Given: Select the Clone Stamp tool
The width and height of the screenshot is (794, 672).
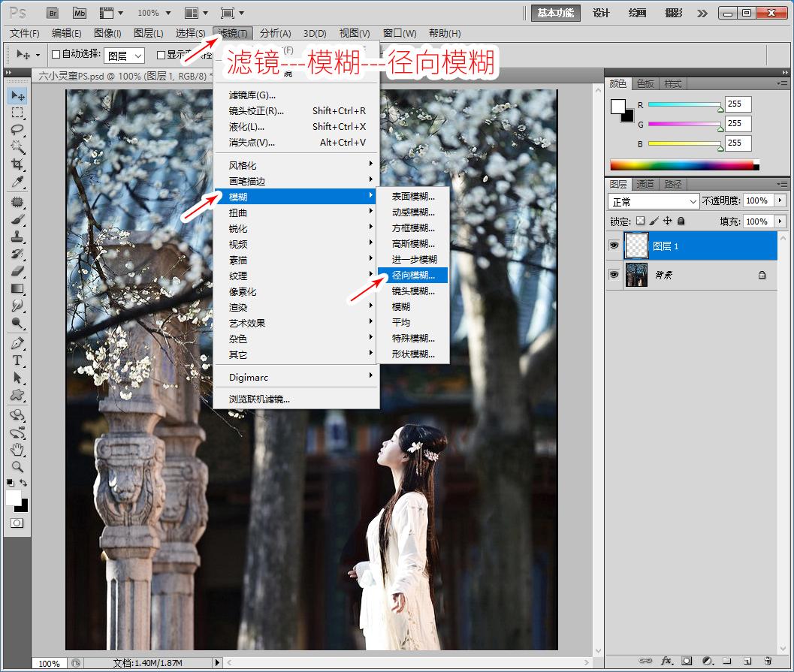Looking at the screenshot, I should coord(18,237).
